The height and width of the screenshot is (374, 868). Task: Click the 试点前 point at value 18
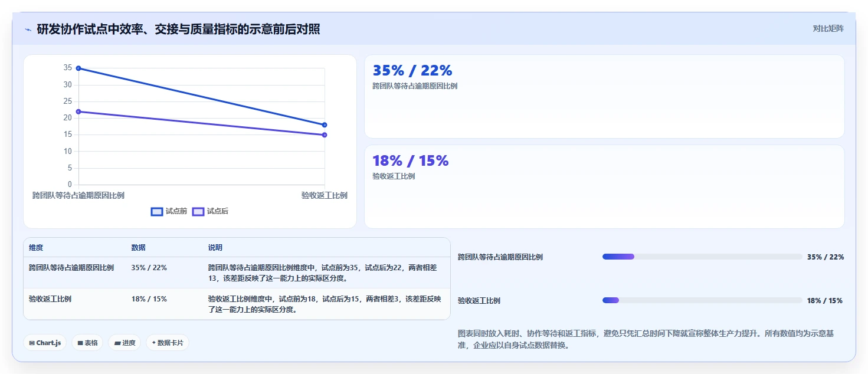[325, 125]
